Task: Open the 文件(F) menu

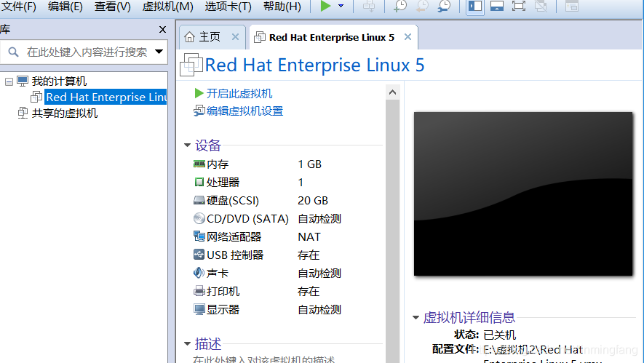Action: tap(19, 7)
